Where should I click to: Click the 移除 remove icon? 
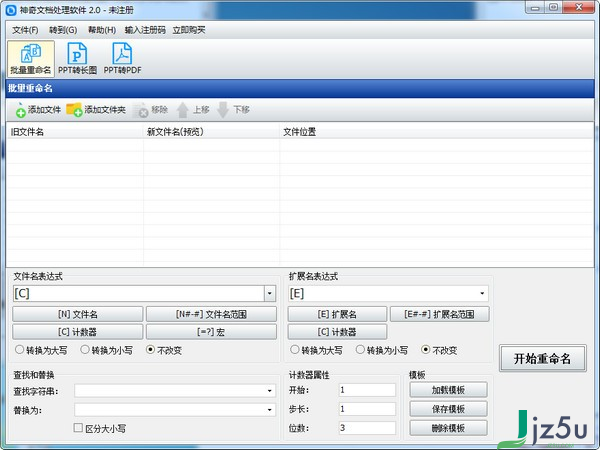[141, 110]
